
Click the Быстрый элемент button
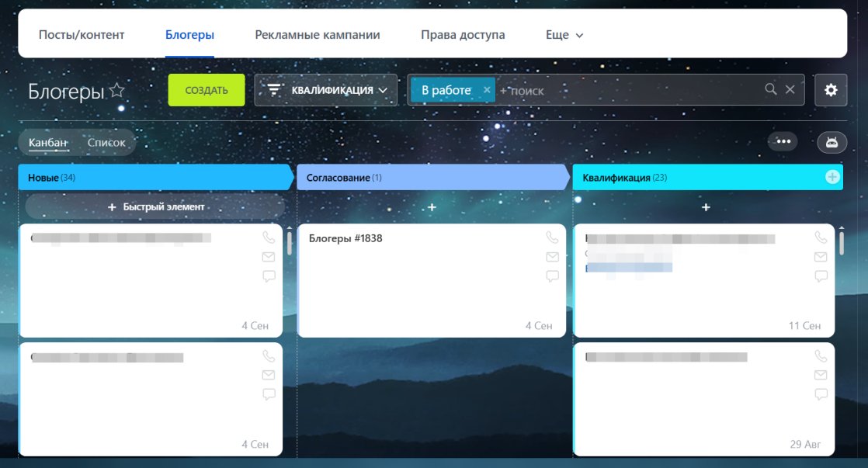coord(155,207)
